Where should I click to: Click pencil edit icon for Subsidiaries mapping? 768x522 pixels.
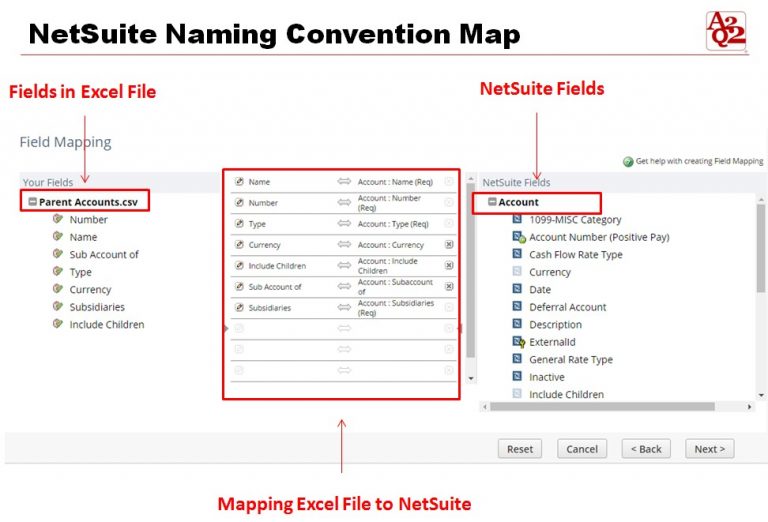[x=239, y=308]
